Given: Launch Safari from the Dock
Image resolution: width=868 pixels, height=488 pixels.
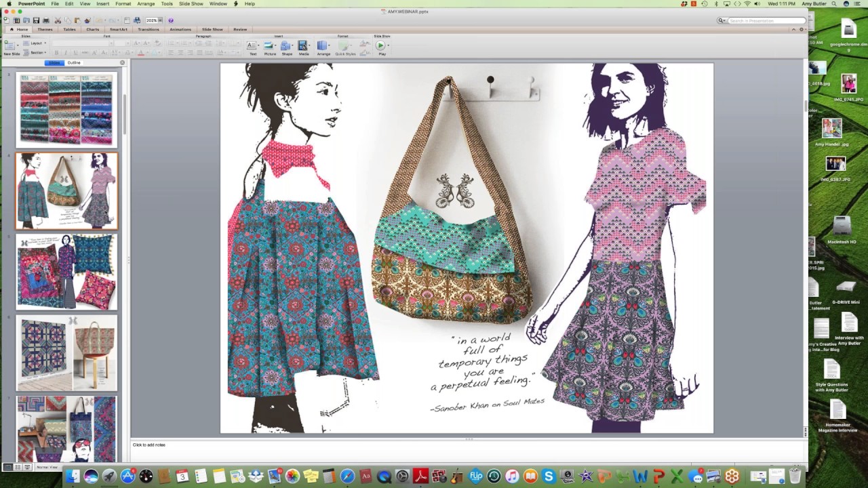Looking at the screenshot, I should tap(347, 476).
